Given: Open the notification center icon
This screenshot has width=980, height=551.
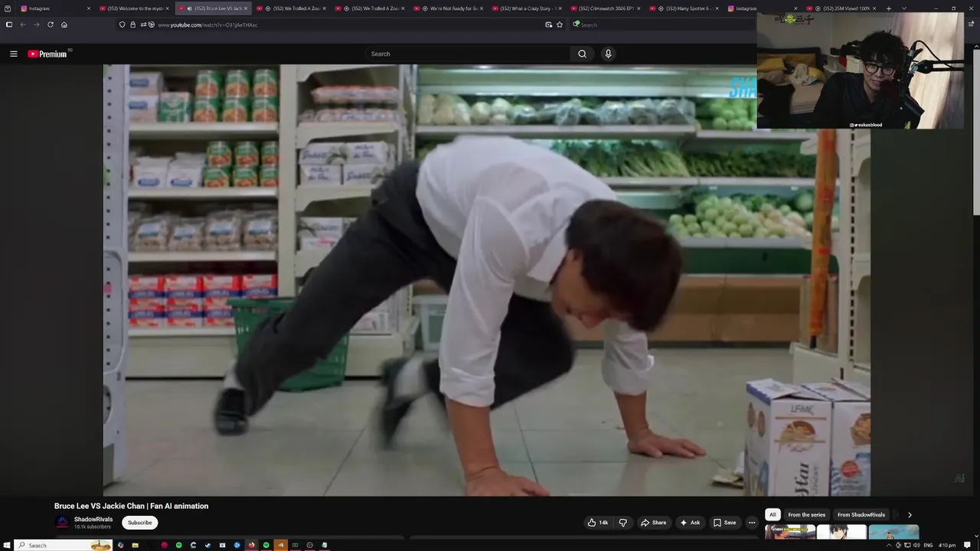Looking at the screenshot, I should 967,545.
